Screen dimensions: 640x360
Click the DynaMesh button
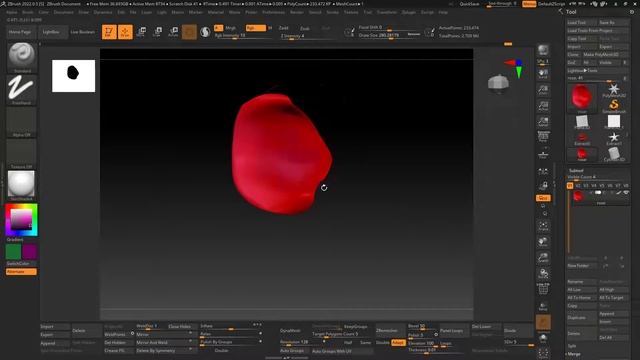click(290, 331)
